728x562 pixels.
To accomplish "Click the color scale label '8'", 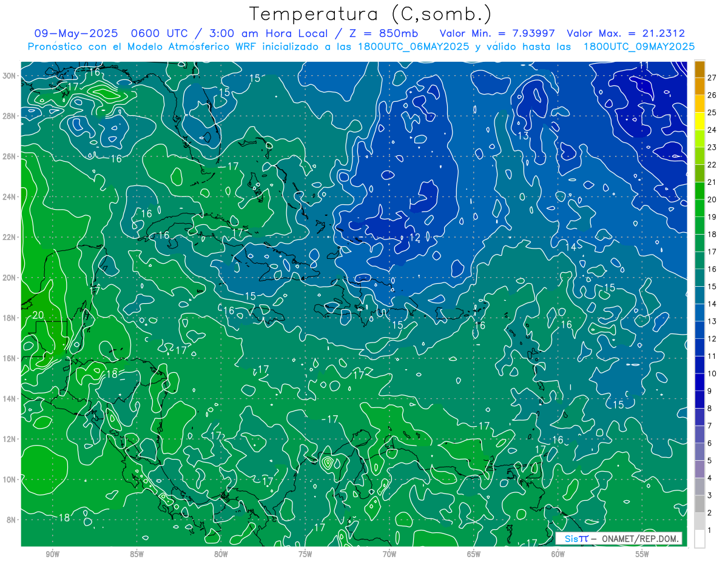I will (x=710, y=408).
